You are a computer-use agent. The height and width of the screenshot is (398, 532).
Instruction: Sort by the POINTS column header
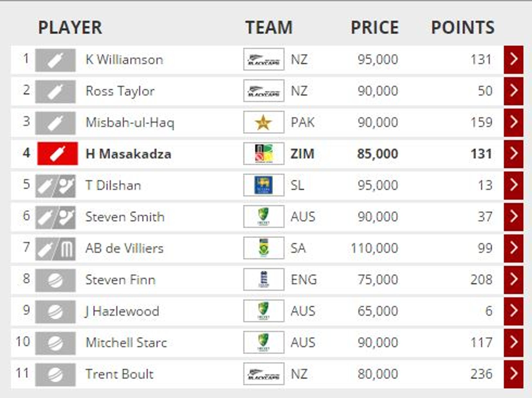point(463,27)
